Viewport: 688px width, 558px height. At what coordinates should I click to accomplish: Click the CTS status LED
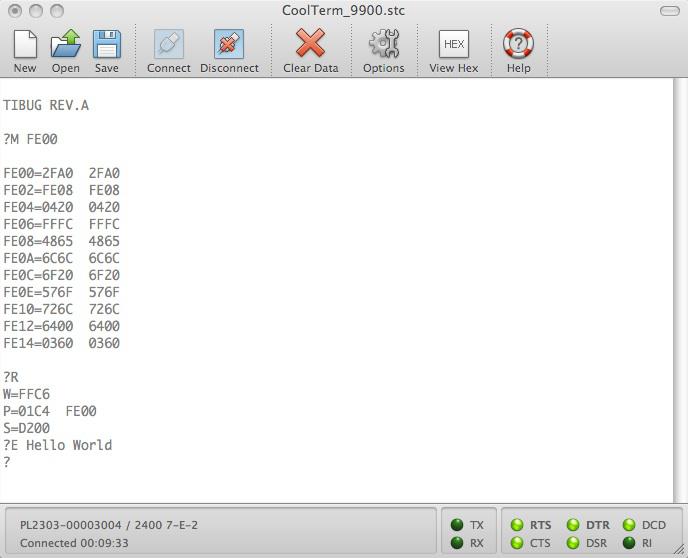click(x=518, y=543)
